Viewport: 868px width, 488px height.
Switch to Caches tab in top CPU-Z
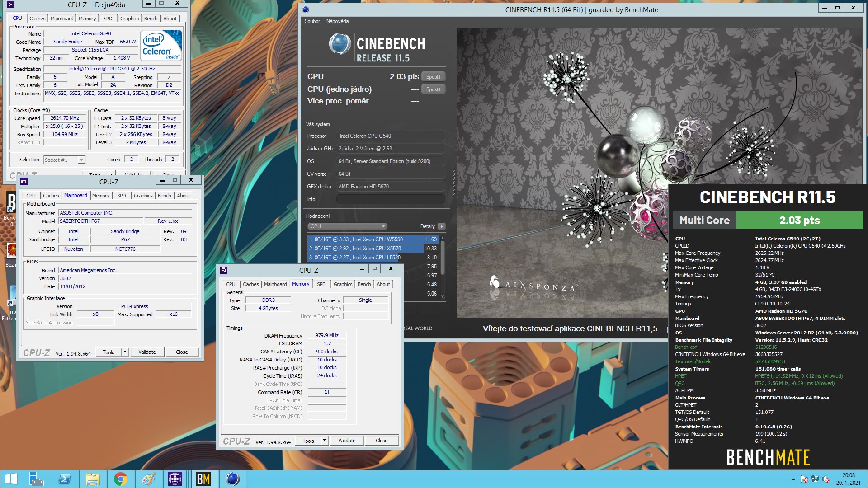38,19
